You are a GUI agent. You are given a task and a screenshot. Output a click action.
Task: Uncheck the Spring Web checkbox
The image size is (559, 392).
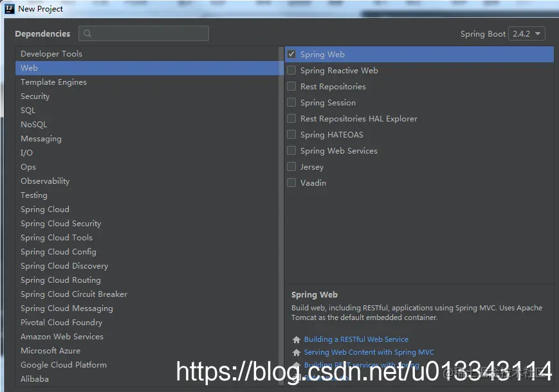click(291, 54)
